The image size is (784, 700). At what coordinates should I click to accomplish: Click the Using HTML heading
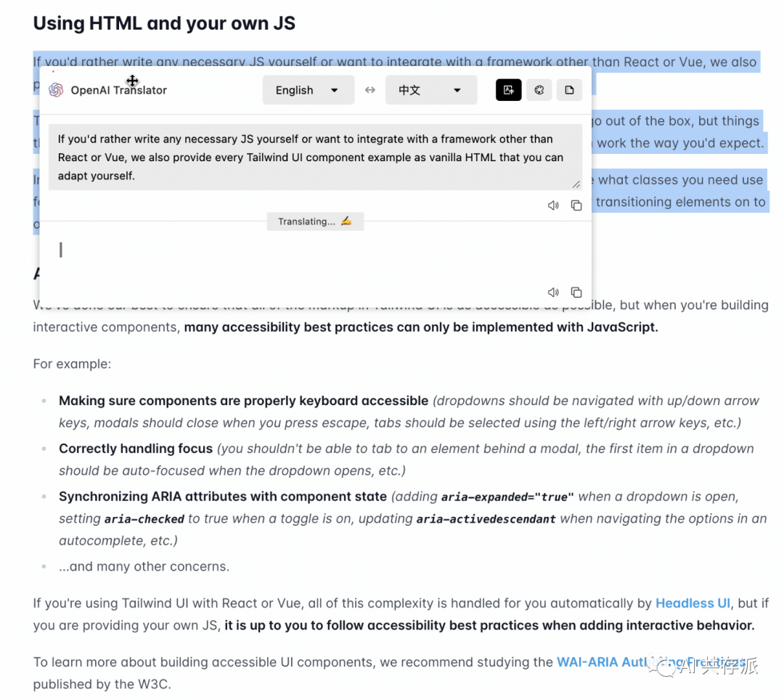(x=163, y=23)
